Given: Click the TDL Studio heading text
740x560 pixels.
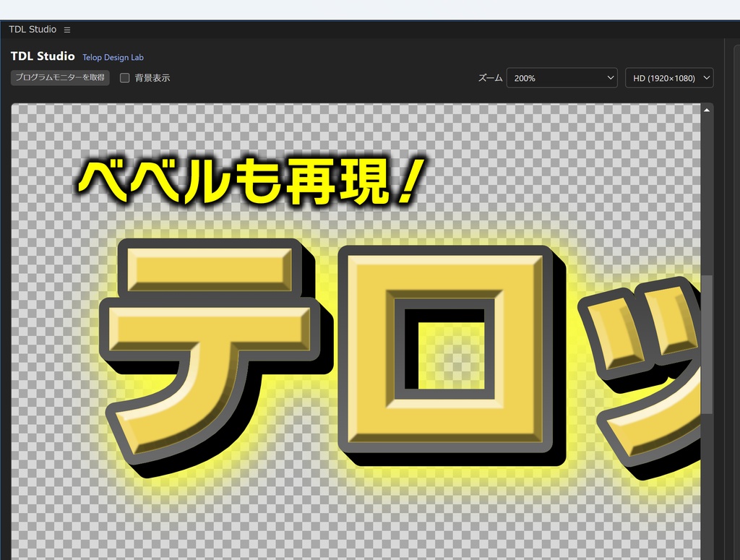Looking at the screenshot, I should (43, 56).
